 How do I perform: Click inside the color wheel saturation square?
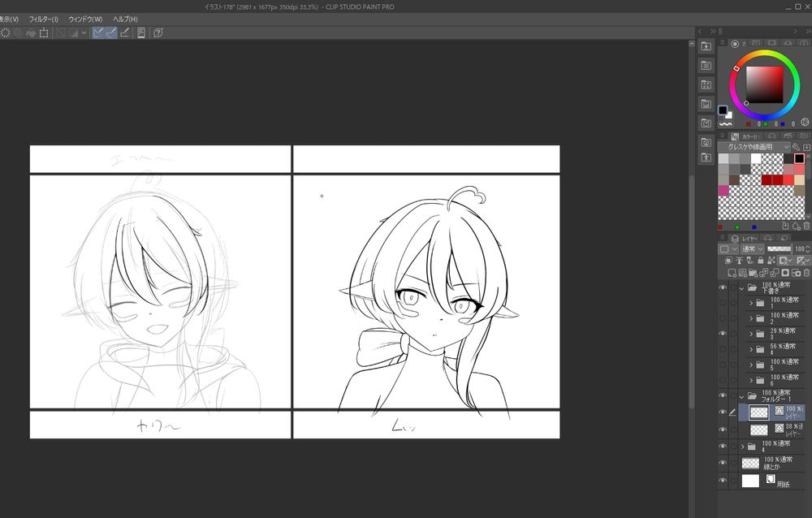764,85
